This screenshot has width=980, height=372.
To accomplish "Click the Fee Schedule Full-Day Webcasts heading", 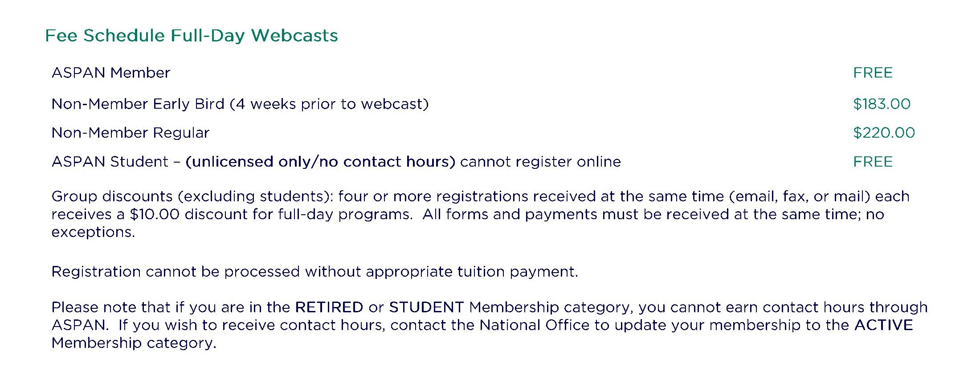I will click(192, 36).
